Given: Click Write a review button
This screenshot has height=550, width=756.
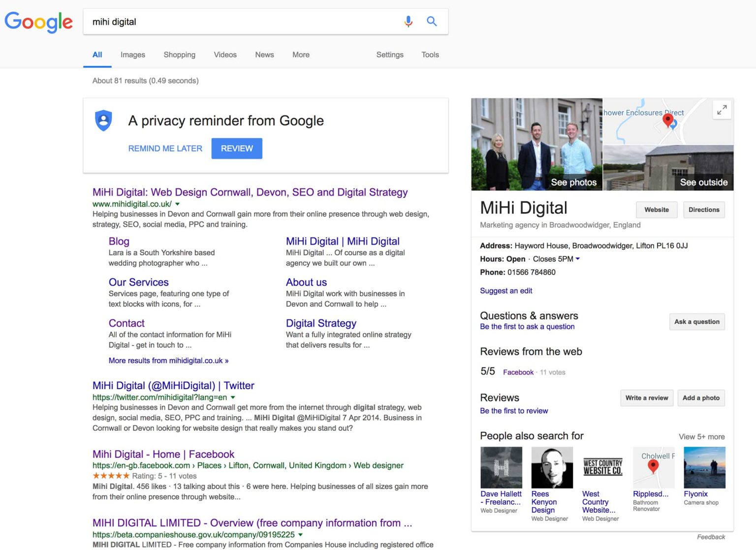Looking at the screenshot, I should click(x=647, y=398).
